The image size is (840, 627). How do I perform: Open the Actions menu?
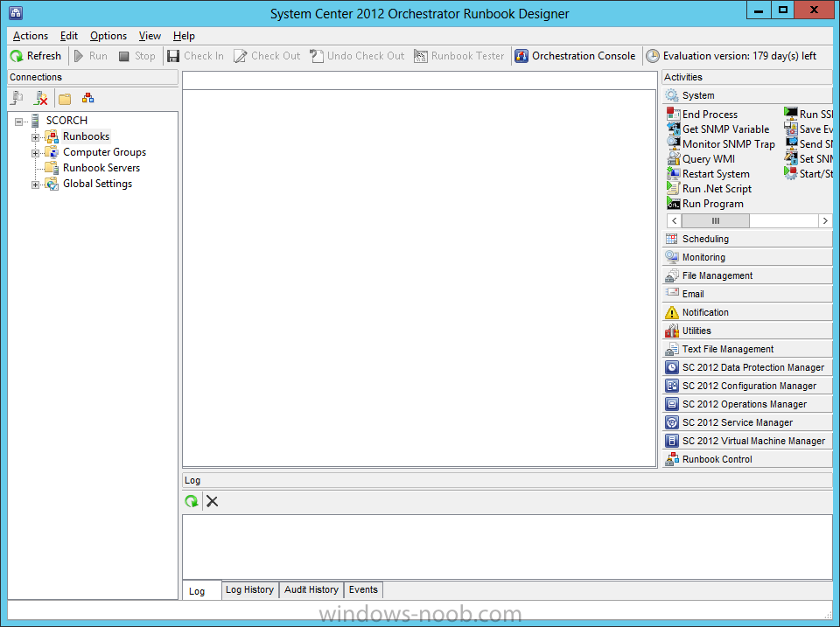click(31, 36)
